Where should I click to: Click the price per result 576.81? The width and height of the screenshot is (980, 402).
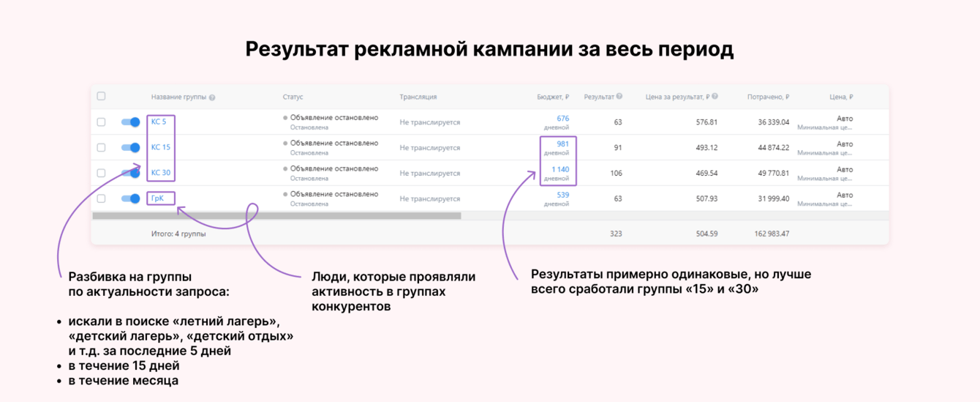coord(706,122)
